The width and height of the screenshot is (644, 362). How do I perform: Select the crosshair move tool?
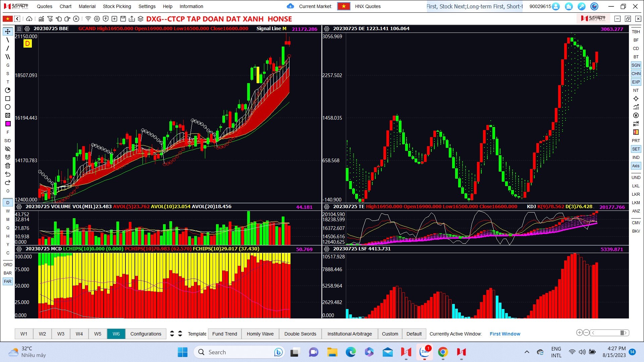8,32
